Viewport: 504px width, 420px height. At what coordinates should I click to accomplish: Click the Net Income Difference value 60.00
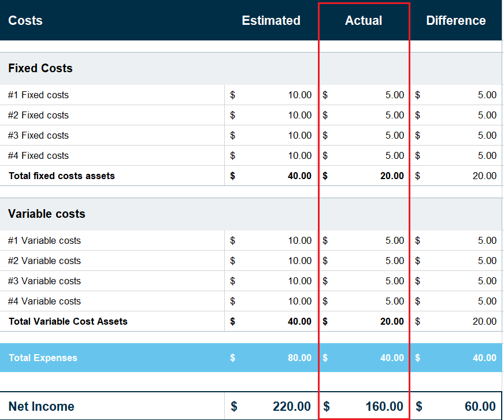(x=480, y=407)
